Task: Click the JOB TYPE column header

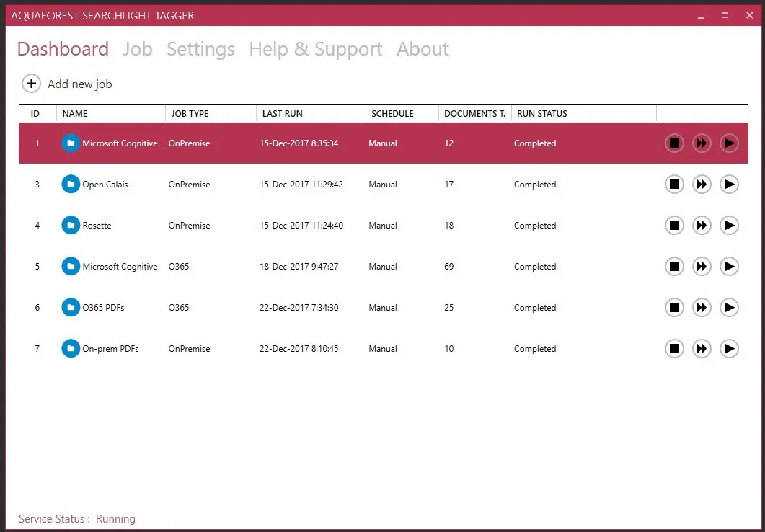Action: click(189, 114)
